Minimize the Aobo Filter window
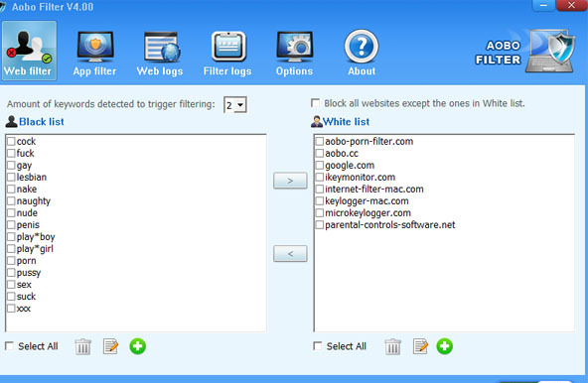 point(543,5)
